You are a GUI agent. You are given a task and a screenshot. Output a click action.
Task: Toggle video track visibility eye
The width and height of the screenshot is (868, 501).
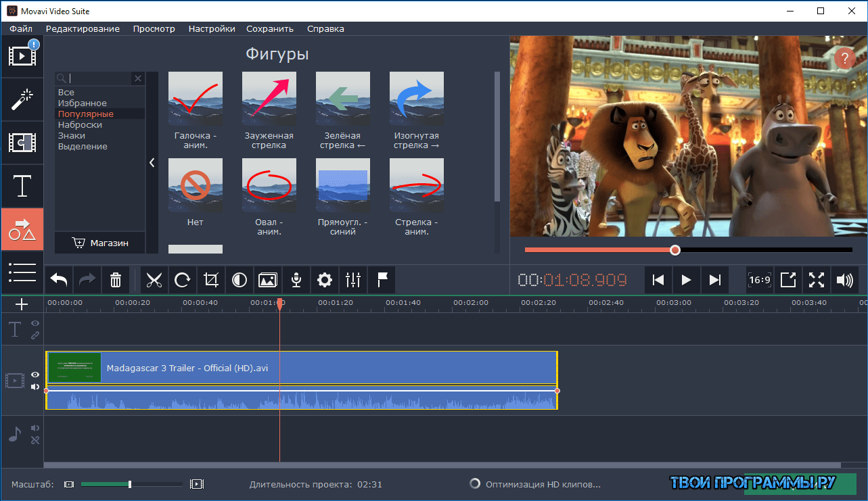tap(35, 375)
